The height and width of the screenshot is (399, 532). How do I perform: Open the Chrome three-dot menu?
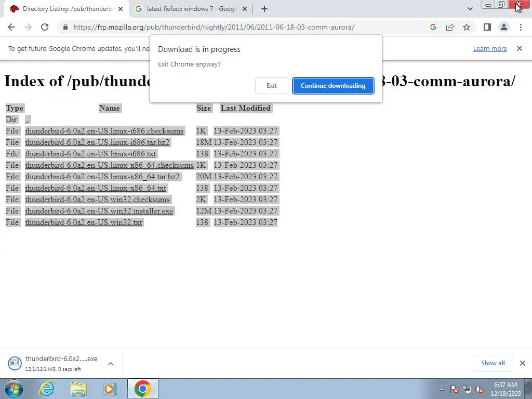pyautogui.click(x=521, y=27)
